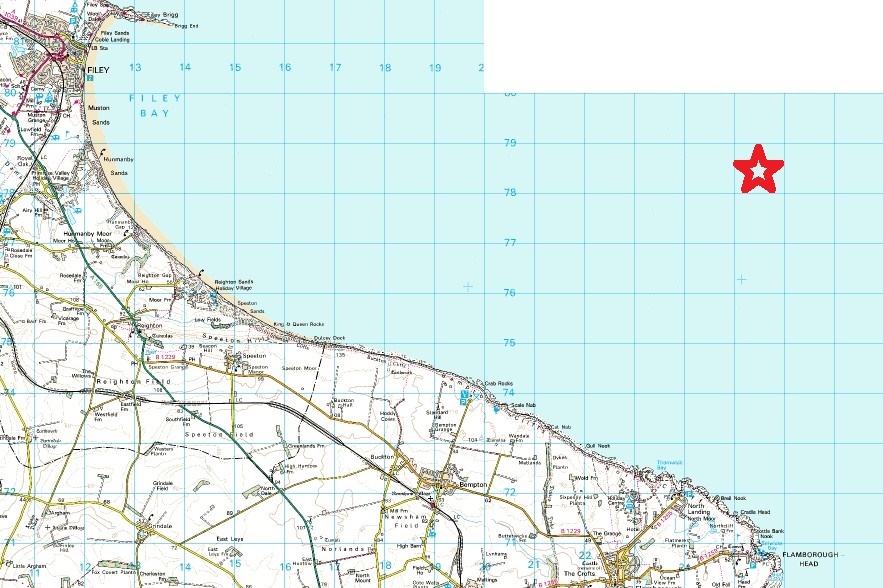Select the FILEY BAY sea label

(x=155, y=105)
